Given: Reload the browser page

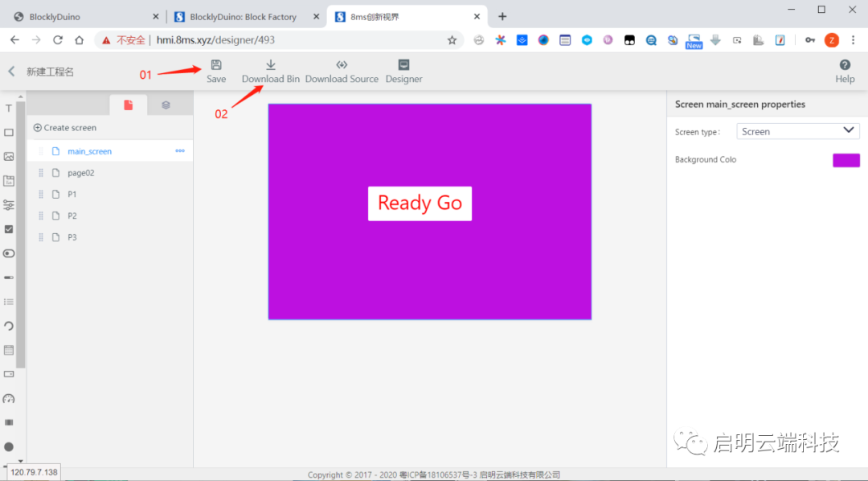Looking at the screenshot, I should [x=58, y=40].
